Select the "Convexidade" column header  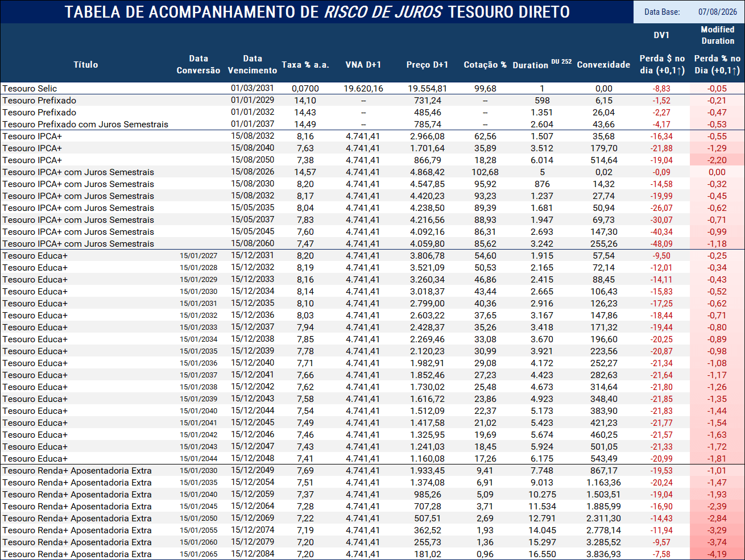tap(603, 65)
